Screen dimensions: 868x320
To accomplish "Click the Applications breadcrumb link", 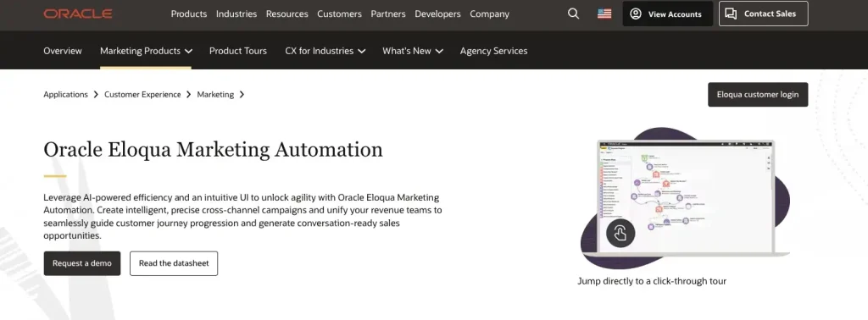I will pos(66,95).
